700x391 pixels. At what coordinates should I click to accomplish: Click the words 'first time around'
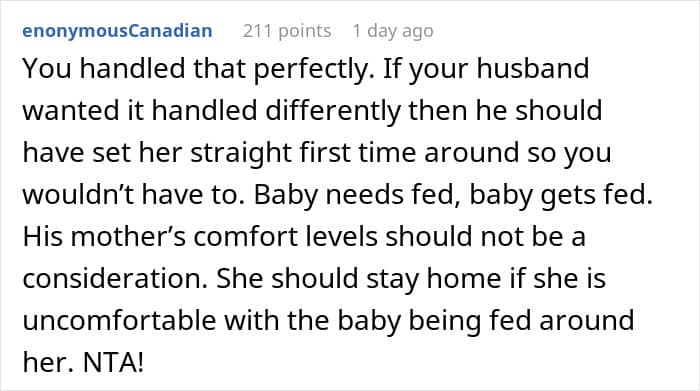tap(409, 152)
